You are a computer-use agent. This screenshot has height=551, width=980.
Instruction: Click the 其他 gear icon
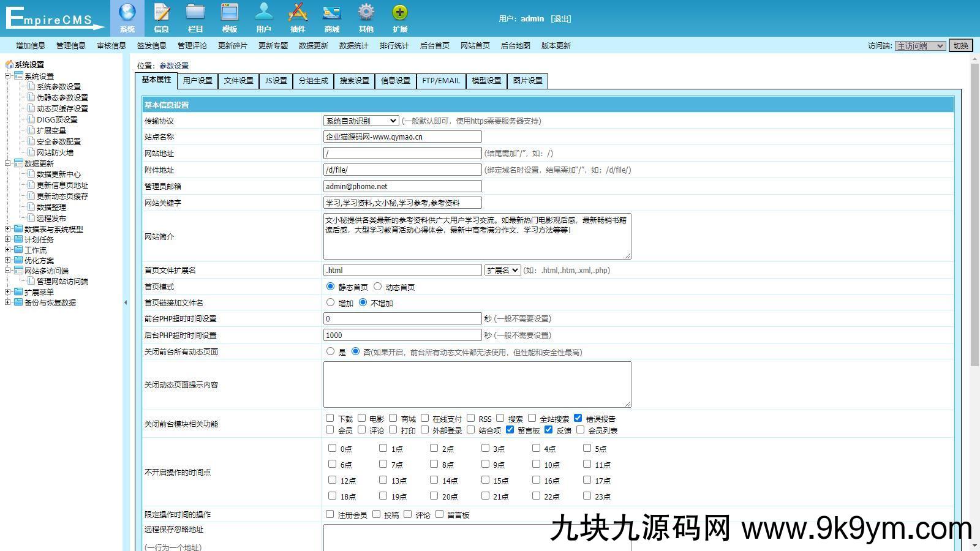[366, 13]
